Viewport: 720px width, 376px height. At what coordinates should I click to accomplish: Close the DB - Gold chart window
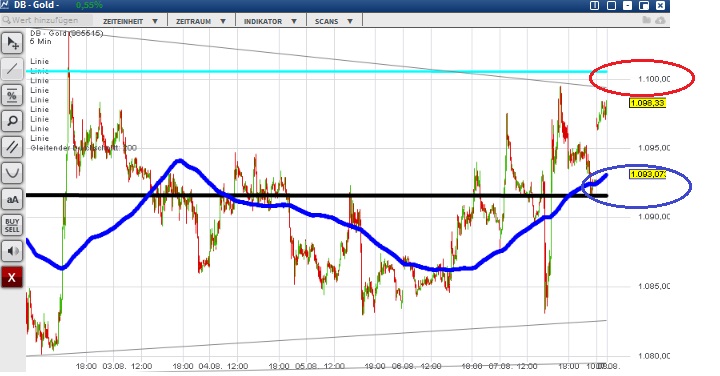[x=660, y=6]
